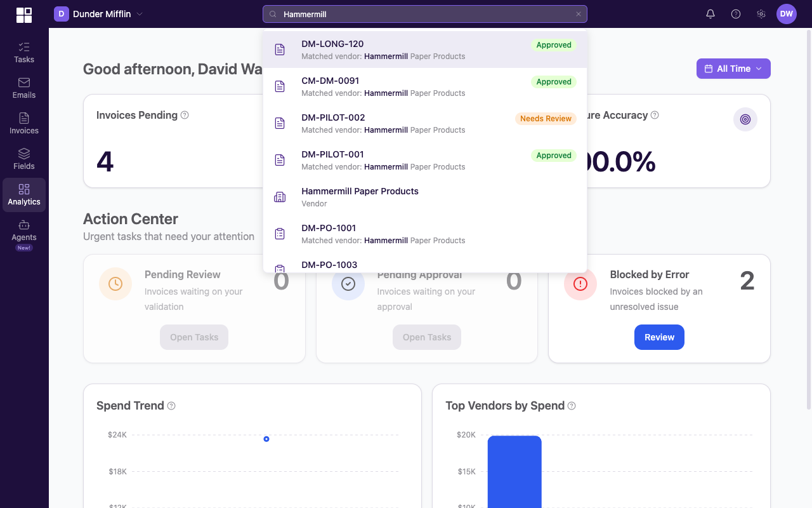Click the document icon for DM-PILOT-001
The width and height of the screenshot is (812, 508).
pos(280,160)
